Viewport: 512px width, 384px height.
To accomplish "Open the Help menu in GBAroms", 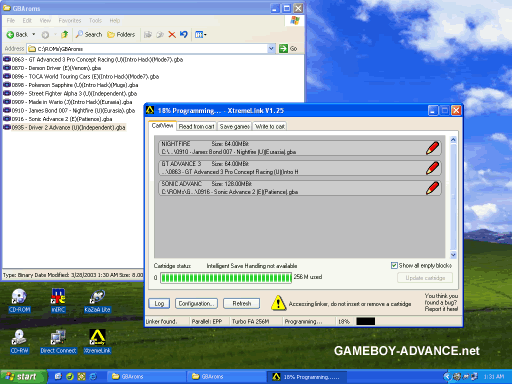I will coord(115,21).
